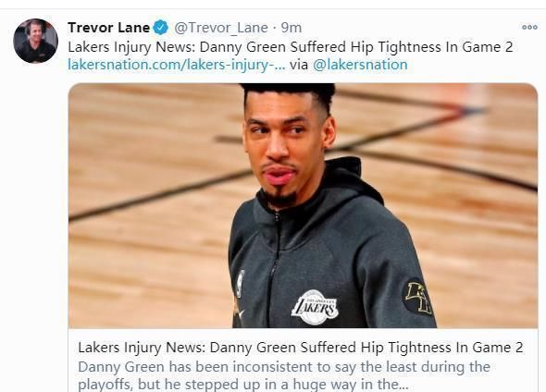Open the link card's large photo
The height and width of the screenshot is (392, 546).
(303, 205)
